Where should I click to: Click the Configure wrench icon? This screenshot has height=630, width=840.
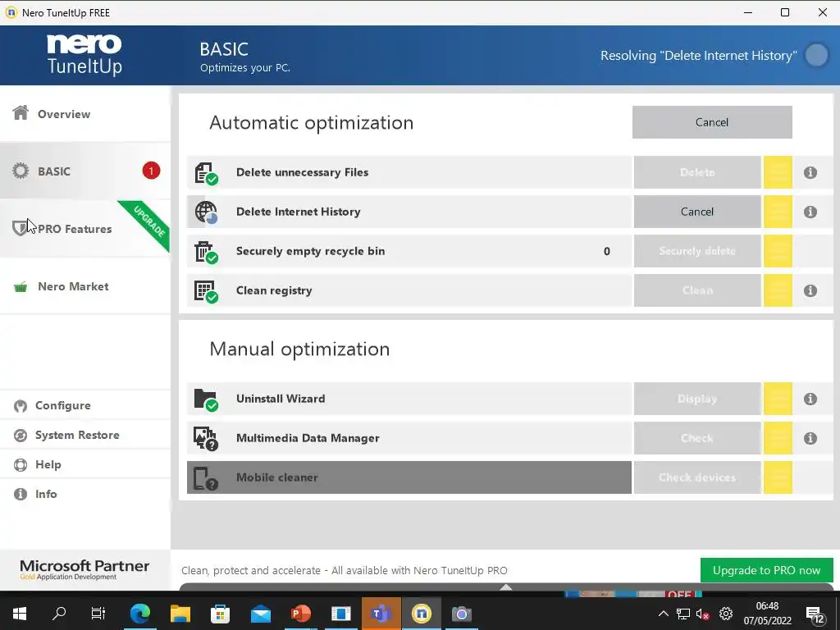tap(21, 406)
